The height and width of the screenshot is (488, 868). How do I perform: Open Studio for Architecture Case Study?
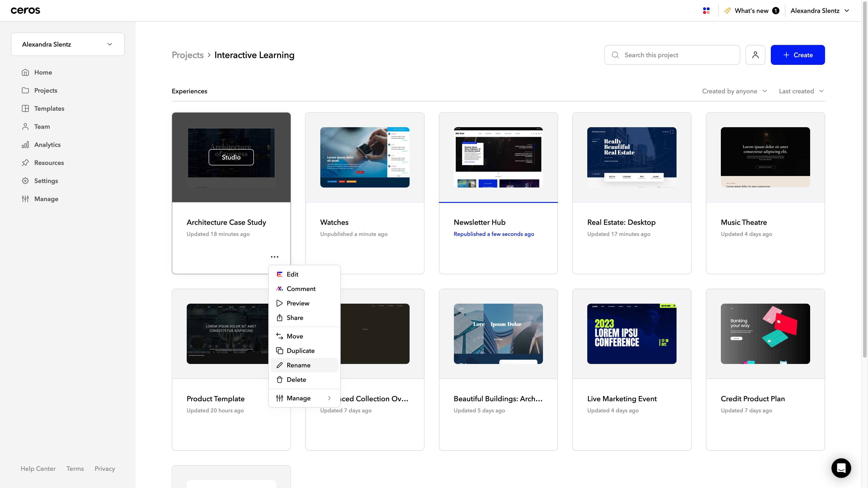click(231, 157)
